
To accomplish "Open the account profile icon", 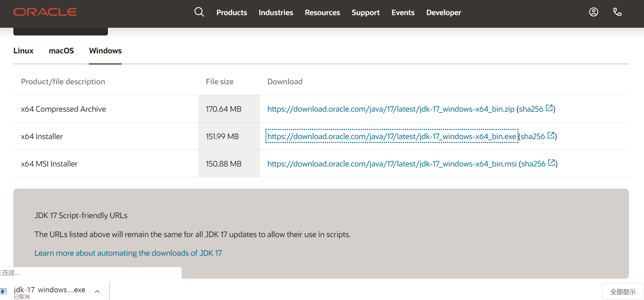I will pyautogui.click(x=594, y=12).
